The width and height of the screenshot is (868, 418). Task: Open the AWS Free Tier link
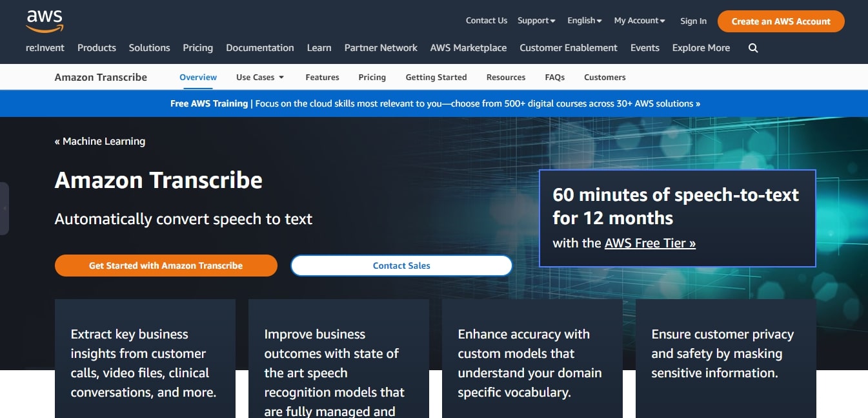(x=650, y=243)
